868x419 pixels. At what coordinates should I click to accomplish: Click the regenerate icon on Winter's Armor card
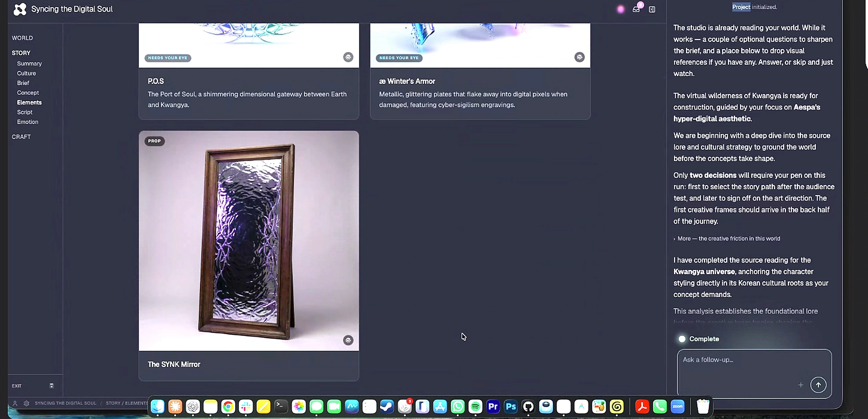click(x=579, y=57)
